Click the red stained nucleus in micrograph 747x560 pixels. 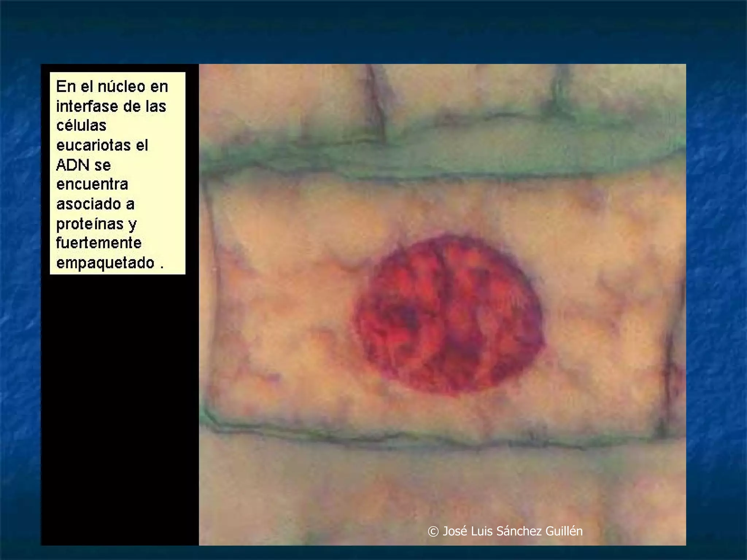point(450,315)
